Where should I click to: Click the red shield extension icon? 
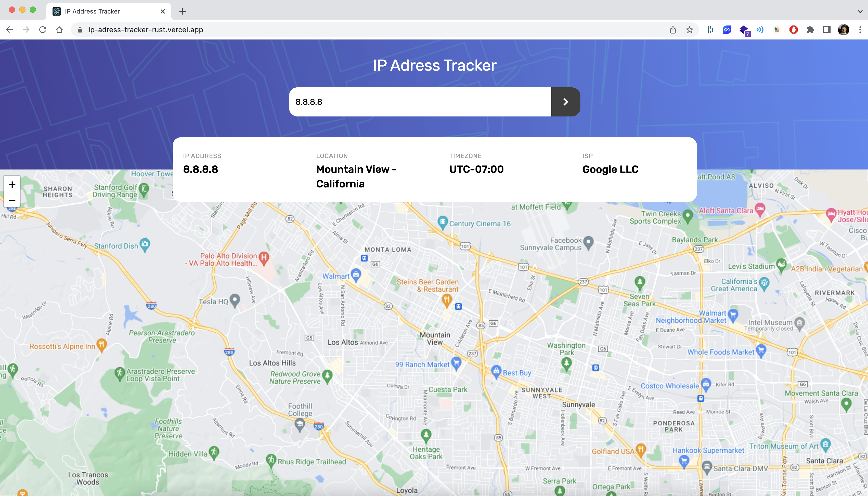[x=793, y=30]
